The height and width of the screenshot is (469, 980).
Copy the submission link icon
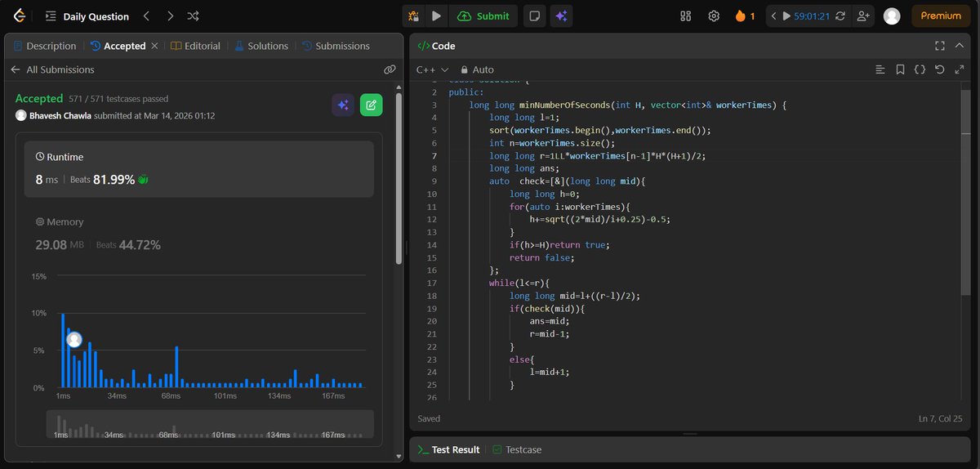tap(390, 69)
